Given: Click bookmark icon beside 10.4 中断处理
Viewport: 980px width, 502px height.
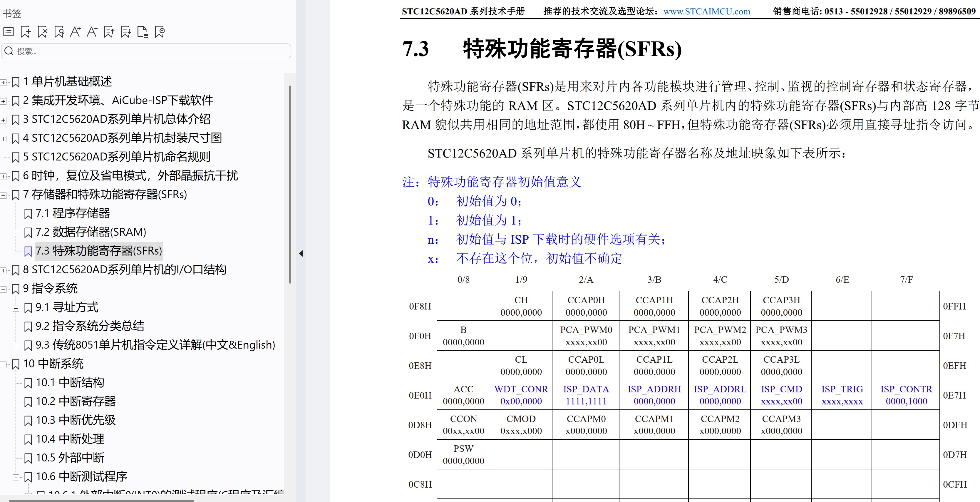Looking at the screenshot, I should 28,440.
